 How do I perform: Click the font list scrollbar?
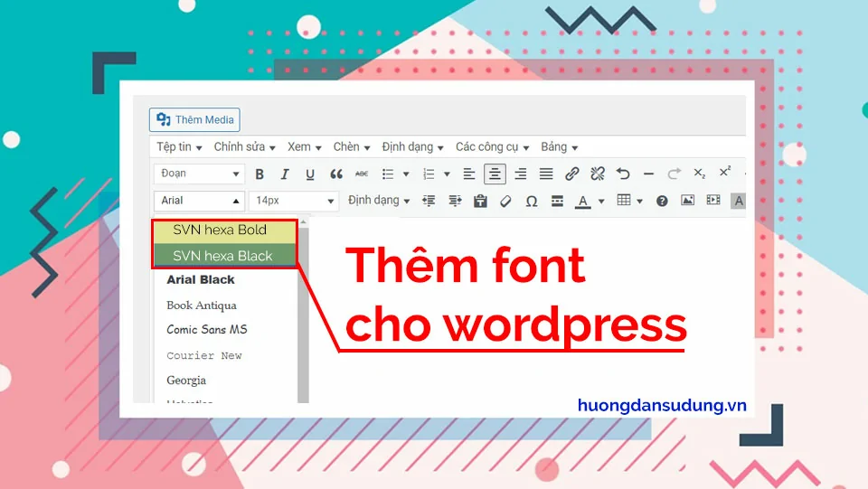tap(303, 313)
